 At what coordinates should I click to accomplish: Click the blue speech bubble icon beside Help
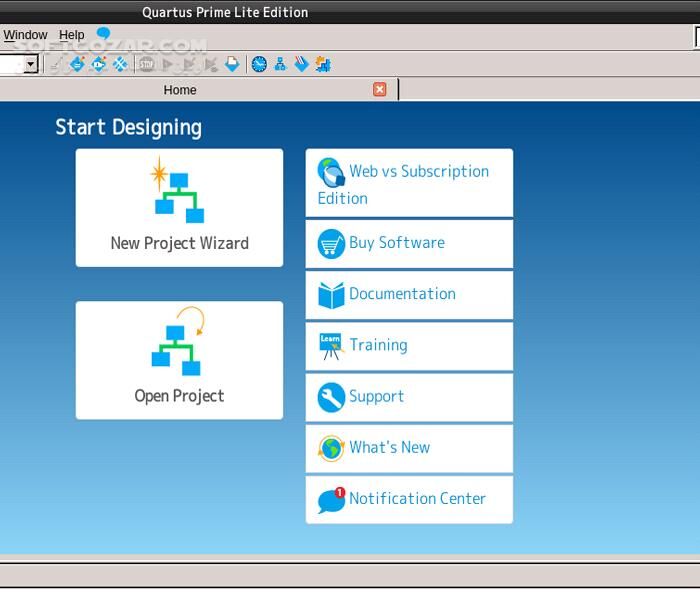[x=103, y=34]
